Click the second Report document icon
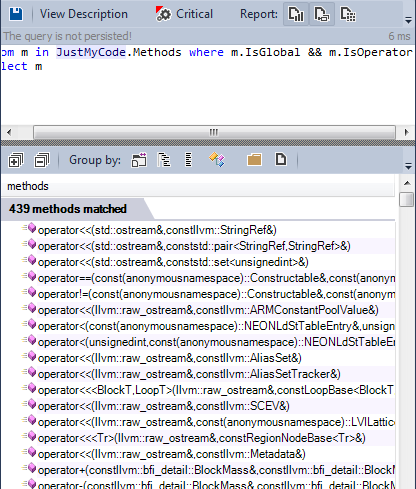Screen dimensions: 416x489 click(322, 14)
